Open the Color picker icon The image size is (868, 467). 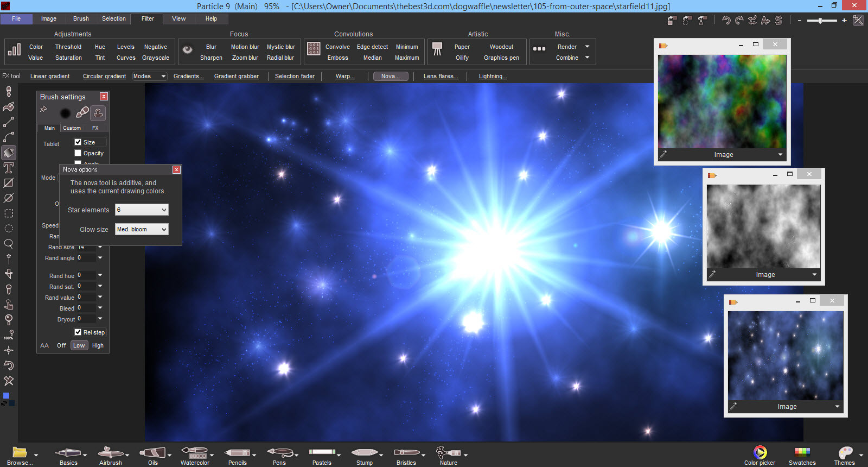click(x=759, y=452)
